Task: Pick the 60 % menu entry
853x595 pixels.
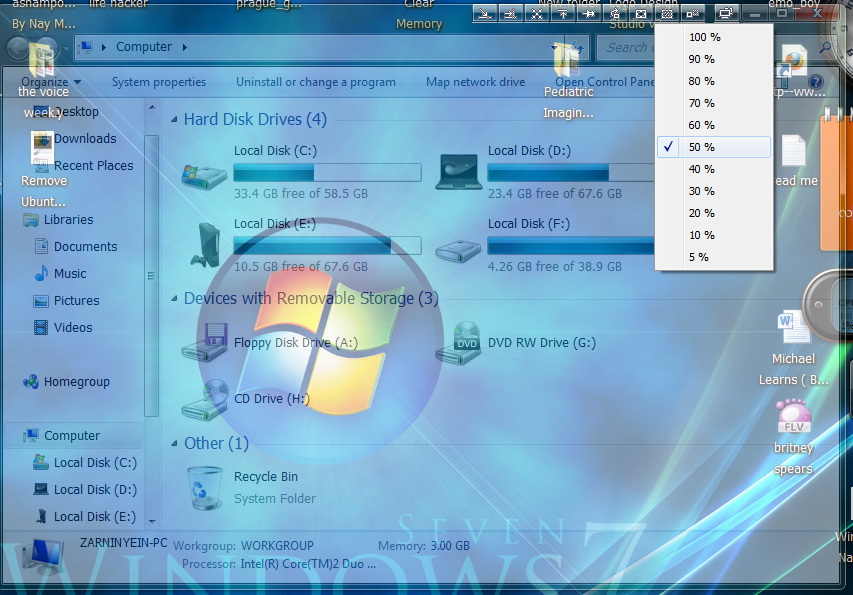Action: pos(714,125)
